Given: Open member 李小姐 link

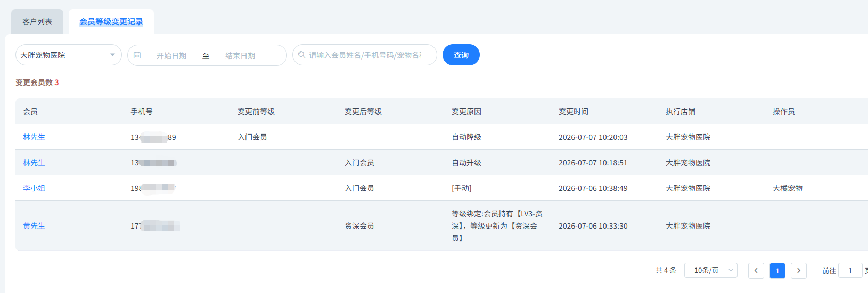Looking at the screenshot, I should coord(34,188).
